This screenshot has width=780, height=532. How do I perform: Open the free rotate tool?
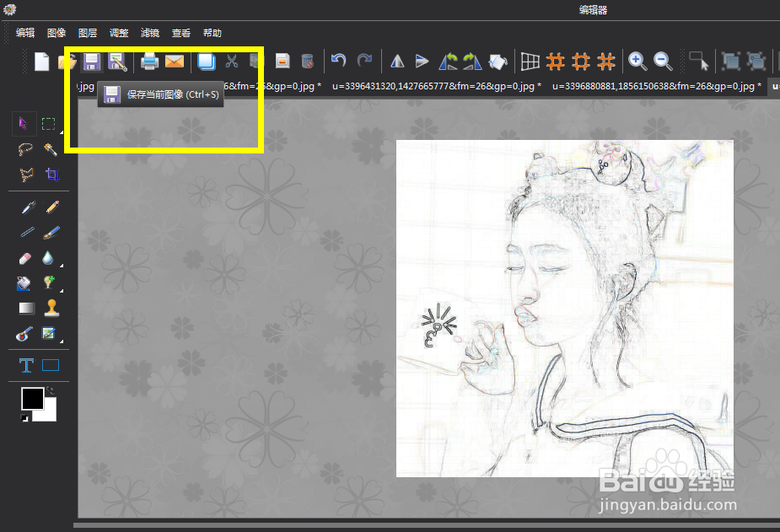coord(498,62)
